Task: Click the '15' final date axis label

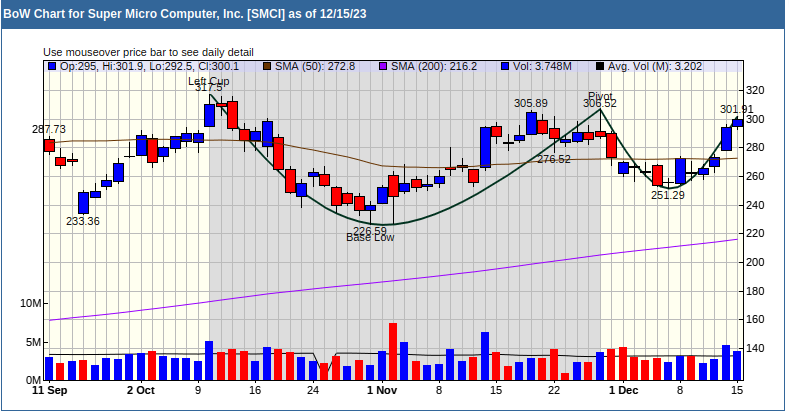Action: point(737,390)
